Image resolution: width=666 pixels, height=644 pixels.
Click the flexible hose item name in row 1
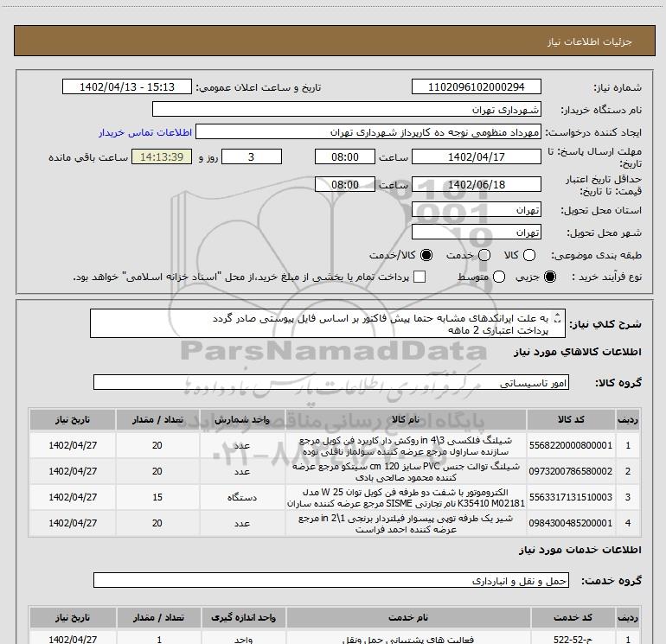406,446
